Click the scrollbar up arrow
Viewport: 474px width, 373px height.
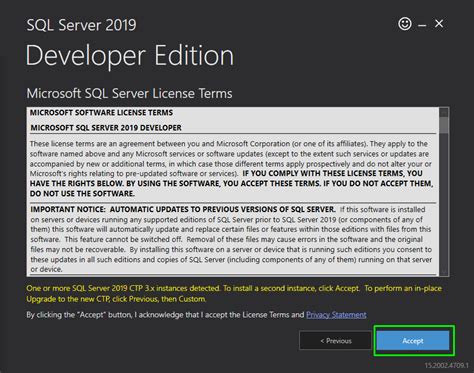click(444, 112)
